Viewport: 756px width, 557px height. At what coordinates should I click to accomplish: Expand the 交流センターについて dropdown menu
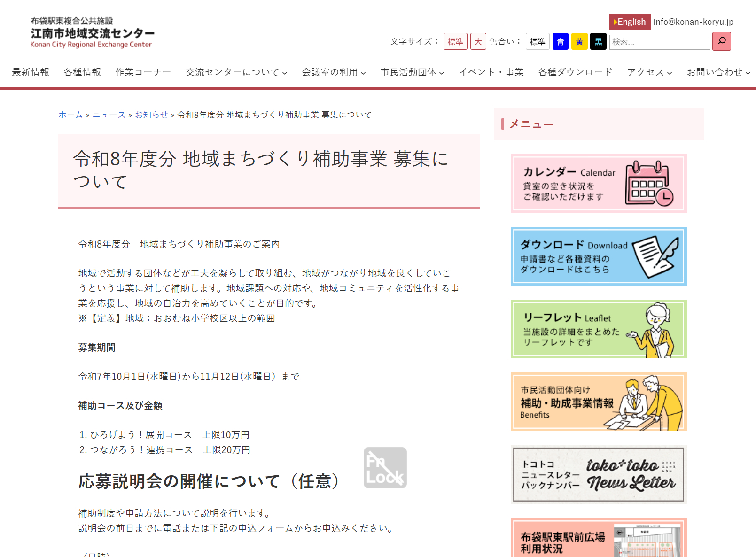(236, 72)
